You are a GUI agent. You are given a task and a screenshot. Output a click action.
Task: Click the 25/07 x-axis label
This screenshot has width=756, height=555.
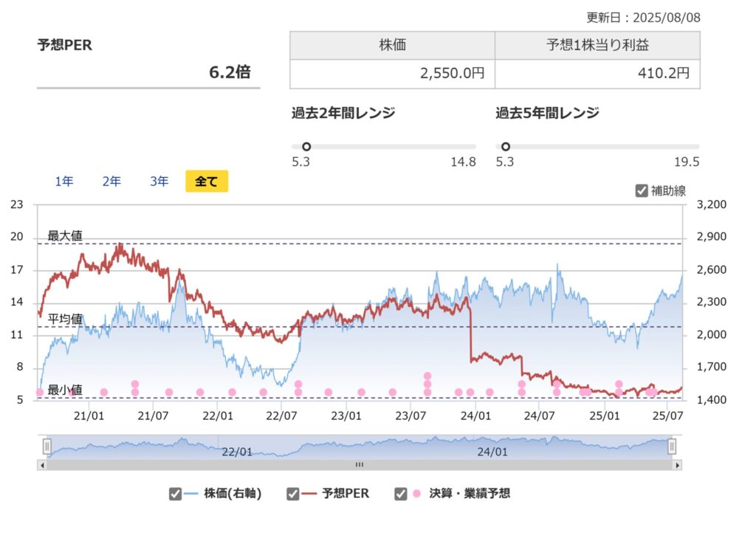(667, 416)
